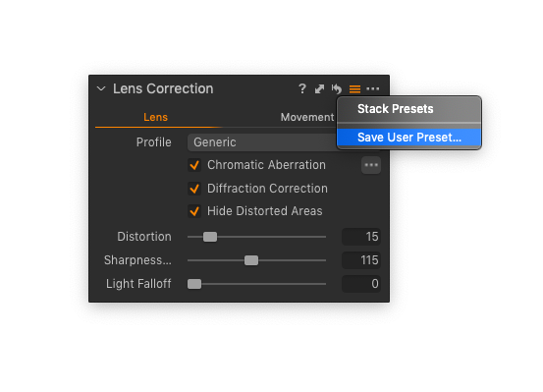This screenshot has height=392, width=543.
Task: Open the presets menu hamburger icon
Action: tap(354, 89)
